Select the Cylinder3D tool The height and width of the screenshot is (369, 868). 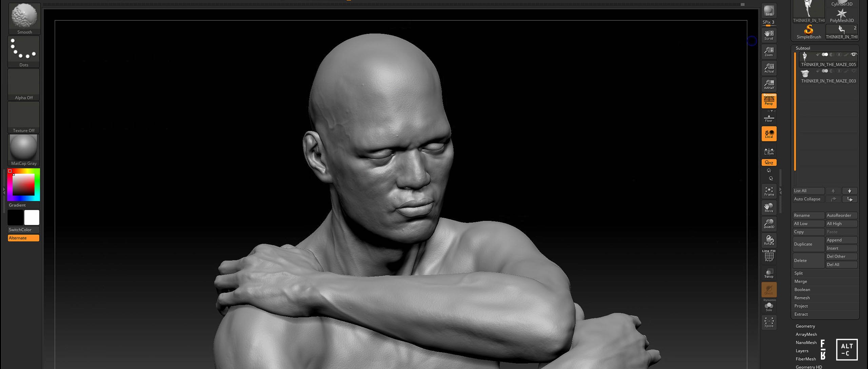click(x=842, y=3)
